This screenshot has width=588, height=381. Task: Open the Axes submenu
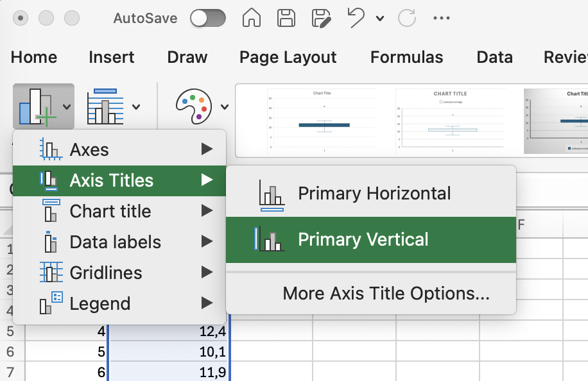click(119, 150)
